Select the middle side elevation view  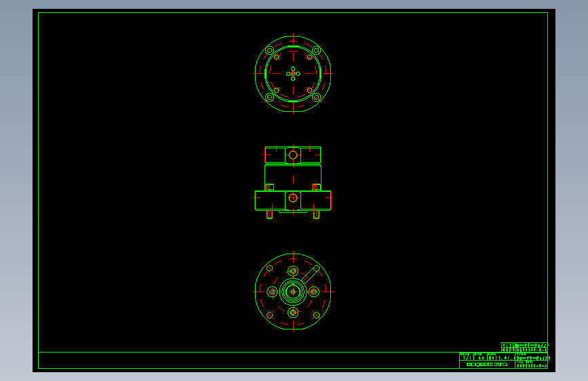click(x=293, y=182)
